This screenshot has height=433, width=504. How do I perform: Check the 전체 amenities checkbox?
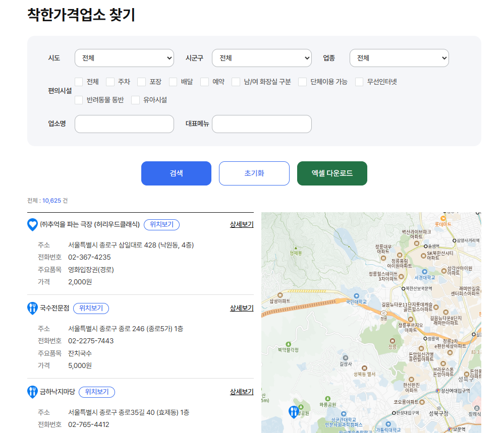pyautogui.click(x=79, y=82)
